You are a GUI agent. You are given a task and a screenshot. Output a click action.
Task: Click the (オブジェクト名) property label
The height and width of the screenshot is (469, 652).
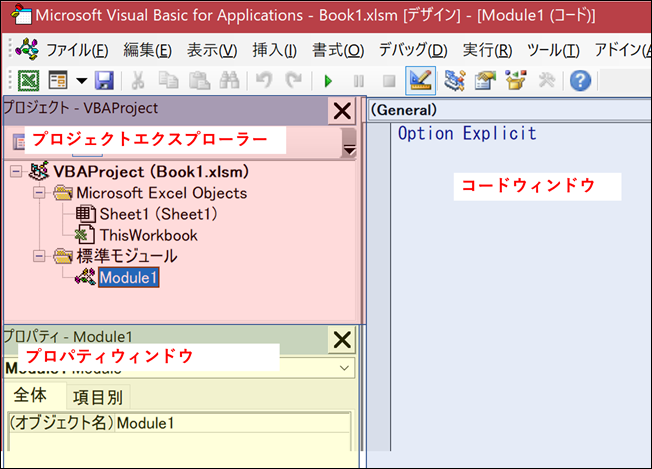61,423
